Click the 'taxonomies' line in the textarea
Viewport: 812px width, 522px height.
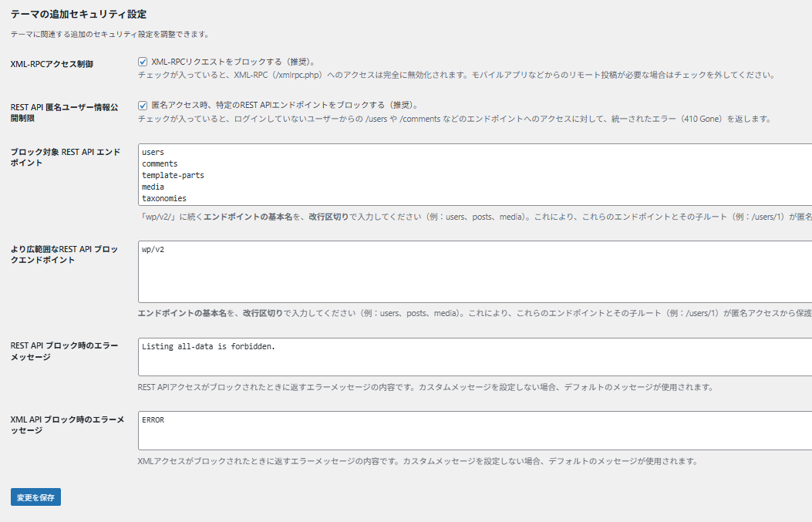pyautogui.click(x=163, y=199)
